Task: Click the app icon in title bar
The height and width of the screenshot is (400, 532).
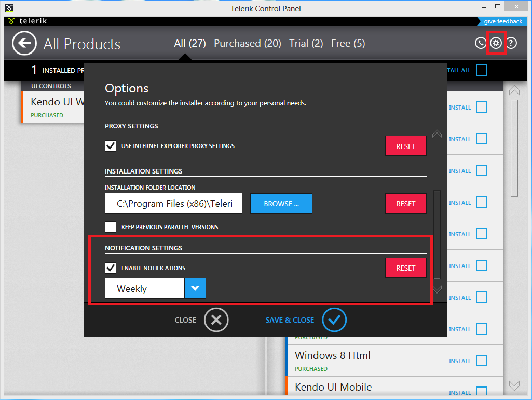Action: coord(9,8)
